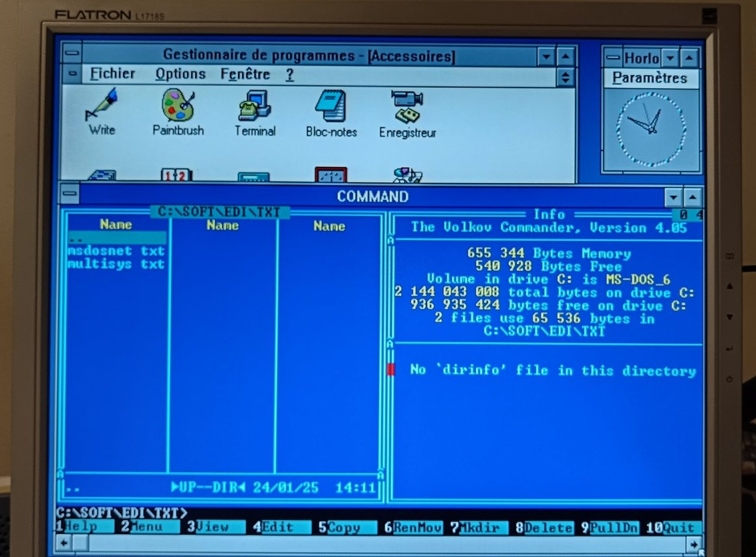Click the Info panel title

point(549,214)
